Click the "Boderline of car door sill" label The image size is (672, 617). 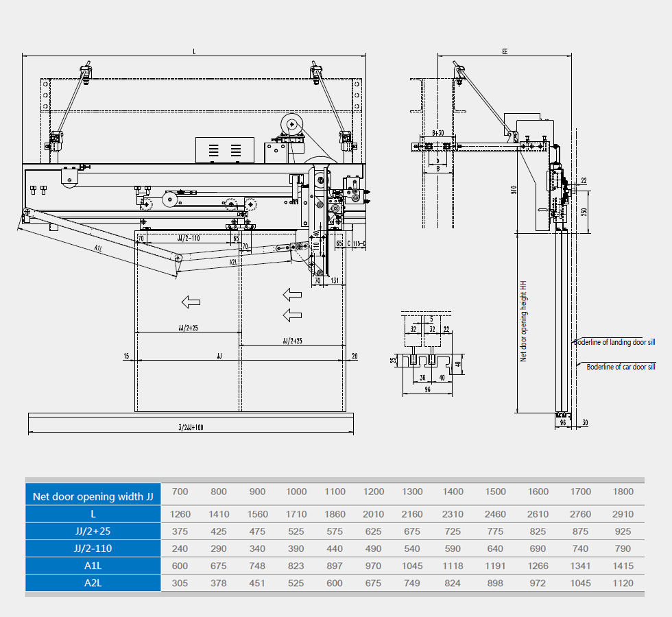click(x=620, y=367)
